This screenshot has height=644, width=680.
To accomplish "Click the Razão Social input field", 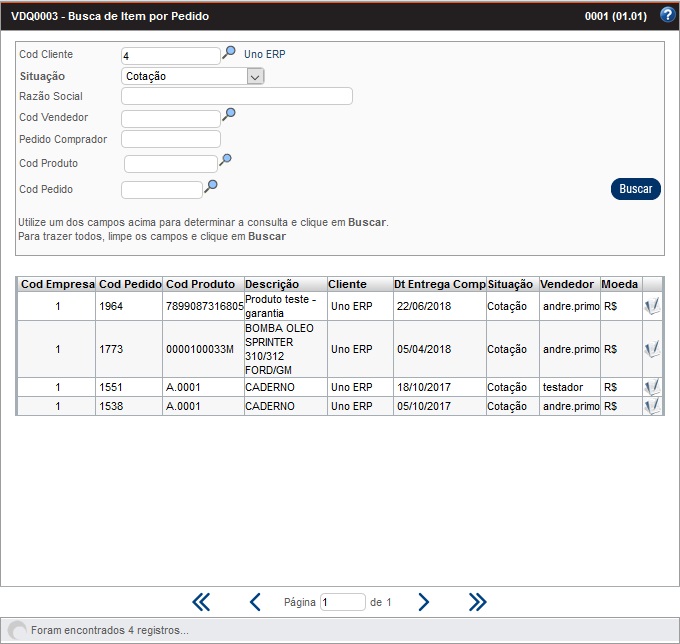I will click(236, 96).
